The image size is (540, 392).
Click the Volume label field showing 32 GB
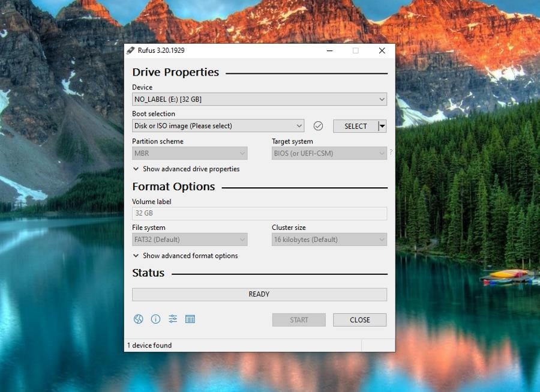coord(259,213)
